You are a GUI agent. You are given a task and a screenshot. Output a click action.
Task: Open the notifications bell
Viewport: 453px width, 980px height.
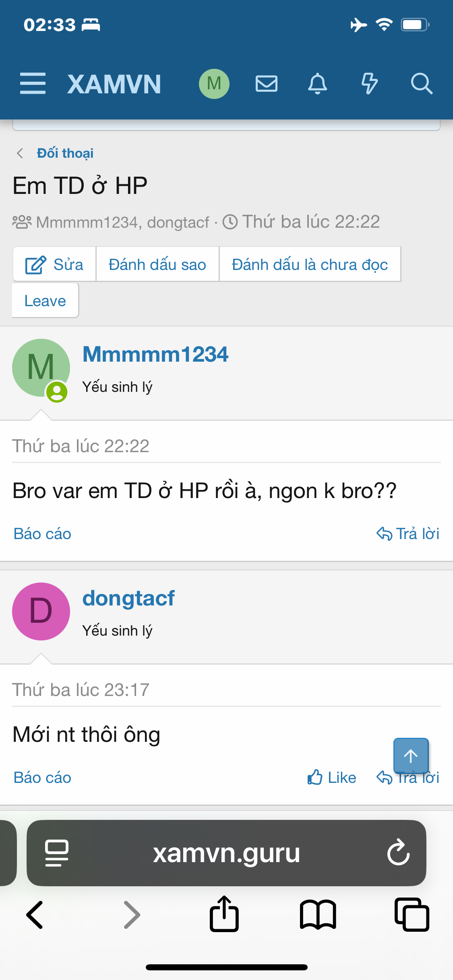pyautogui.click(x=318, y=84)
